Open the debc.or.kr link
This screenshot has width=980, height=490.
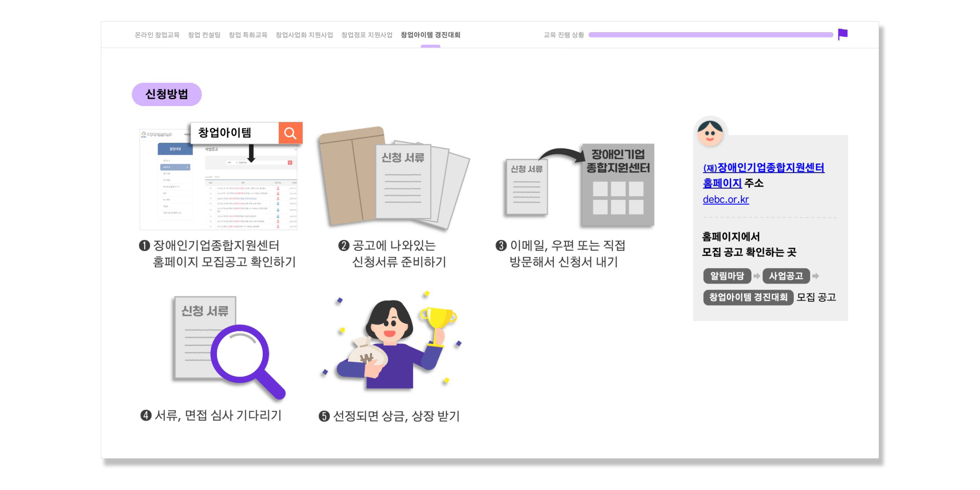tap(726, 200)
